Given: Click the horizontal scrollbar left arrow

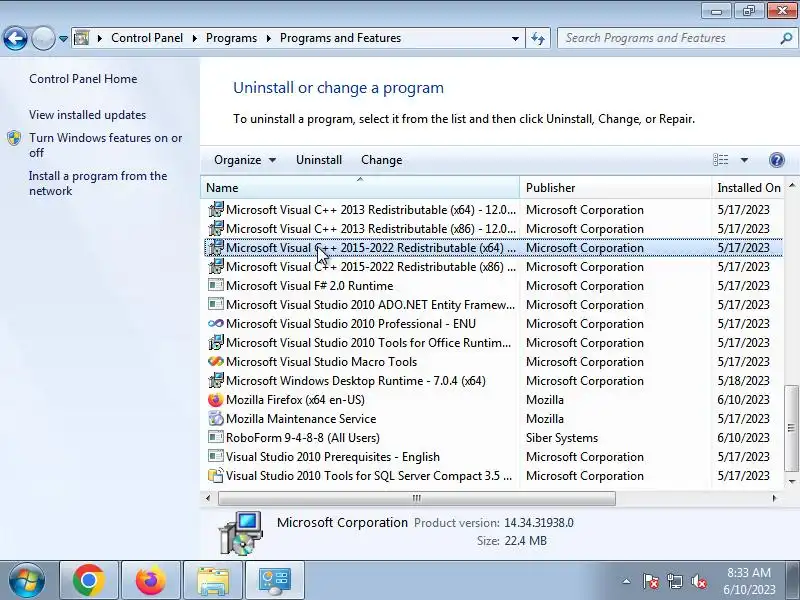Looking at the screenshot, I should pyautogui.click(x=208, y=498).
